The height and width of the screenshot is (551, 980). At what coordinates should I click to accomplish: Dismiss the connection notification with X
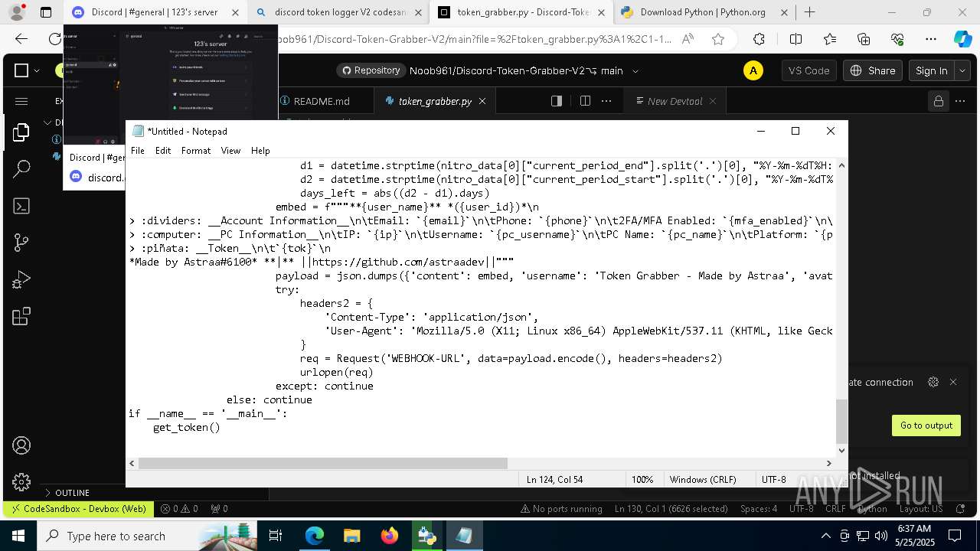[953, 382]
